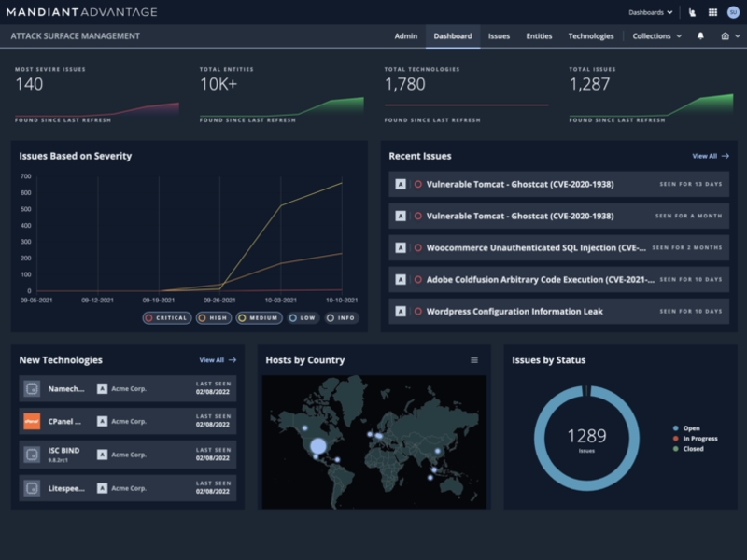747x560 pixels.
Task: Click the 'SEEN FOR 2 MONTHS' label
Action: (687, 247)
